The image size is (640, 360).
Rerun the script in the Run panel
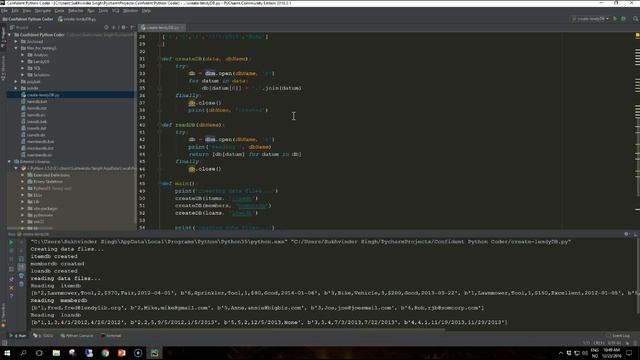click(11, 242)
